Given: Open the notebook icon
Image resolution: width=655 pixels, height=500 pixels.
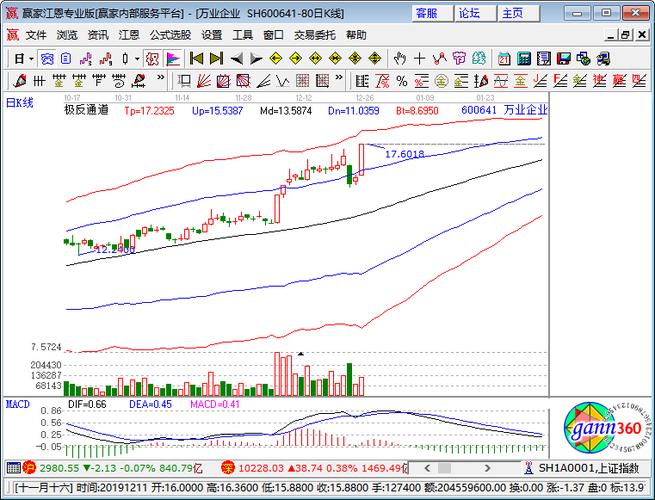Looking at the screenshot, I should [x=543, y=59].
